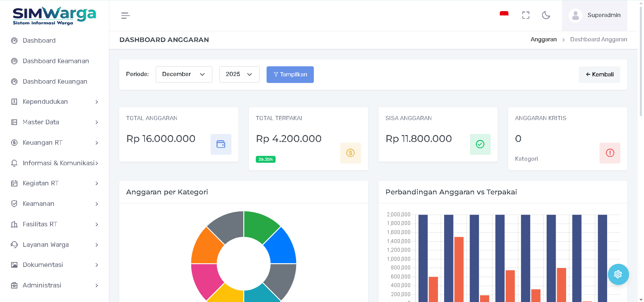Click the wallet icon in Total Anggaran
The width and height of the screenshot is (644, 302).
(x=221, y=144)
